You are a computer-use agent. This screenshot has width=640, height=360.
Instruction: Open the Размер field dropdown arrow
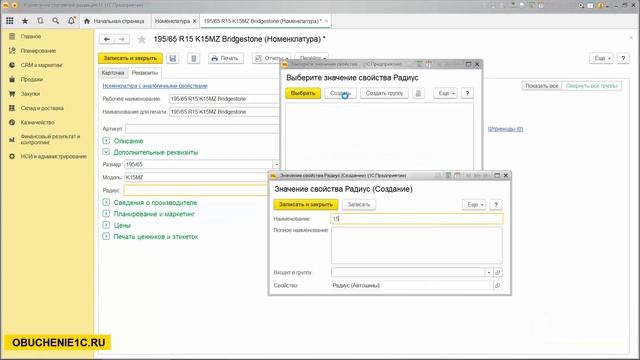coord(276,164)
